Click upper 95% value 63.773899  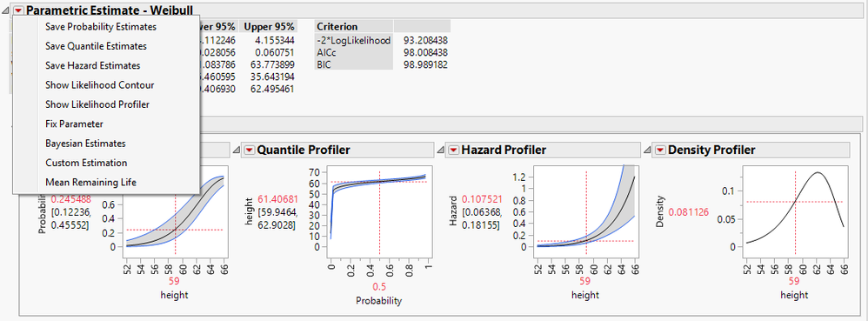(x=272, y=64)
